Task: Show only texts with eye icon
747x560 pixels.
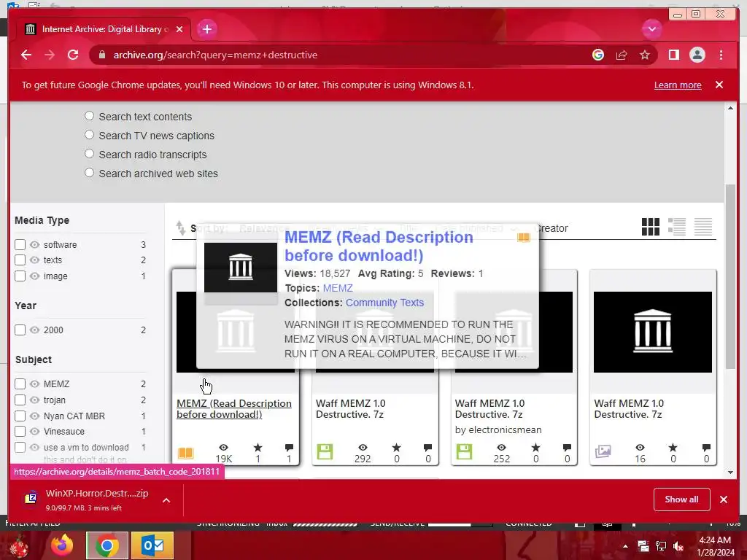Action: point(34,260)
